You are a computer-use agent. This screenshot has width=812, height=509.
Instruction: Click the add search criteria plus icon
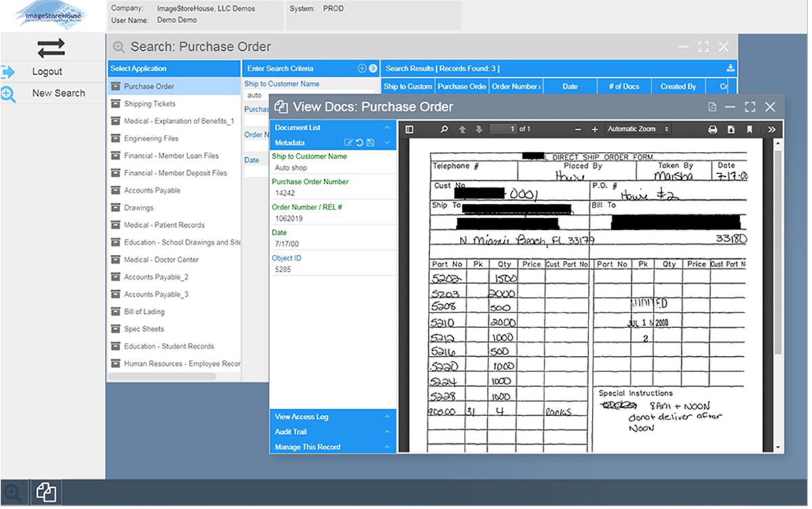362,68
